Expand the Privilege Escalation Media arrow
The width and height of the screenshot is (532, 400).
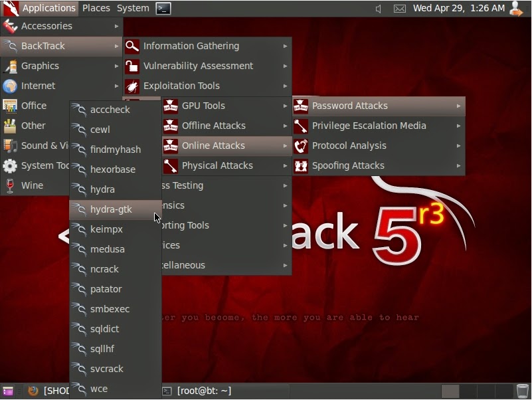tap(459, 126)
